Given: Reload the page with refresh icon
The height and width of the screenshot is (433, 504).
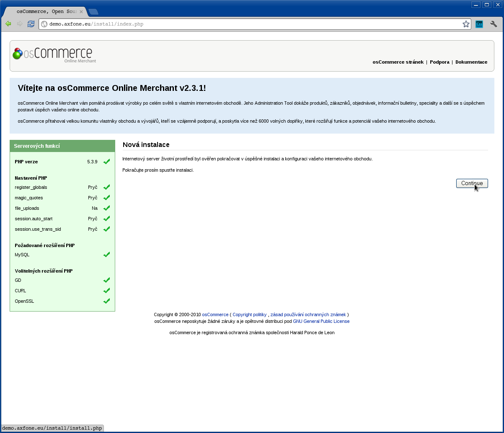Looking at the screenshot, I should coord(31,24).
